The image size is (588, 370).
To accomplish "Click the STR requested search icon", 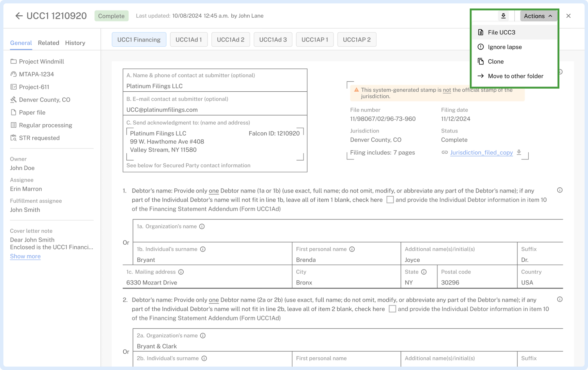I will (13, 138).
